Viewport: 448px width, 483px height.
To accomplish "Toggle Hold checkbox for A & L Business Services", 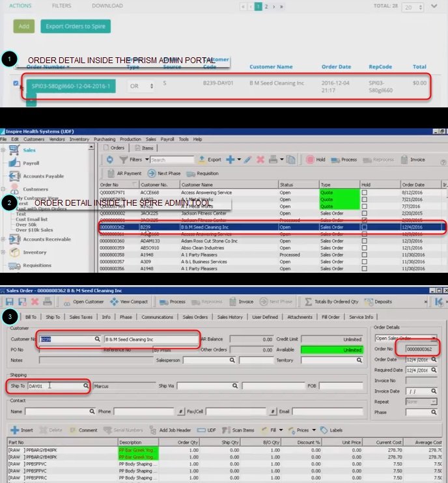I will click(x=364, y=262).
